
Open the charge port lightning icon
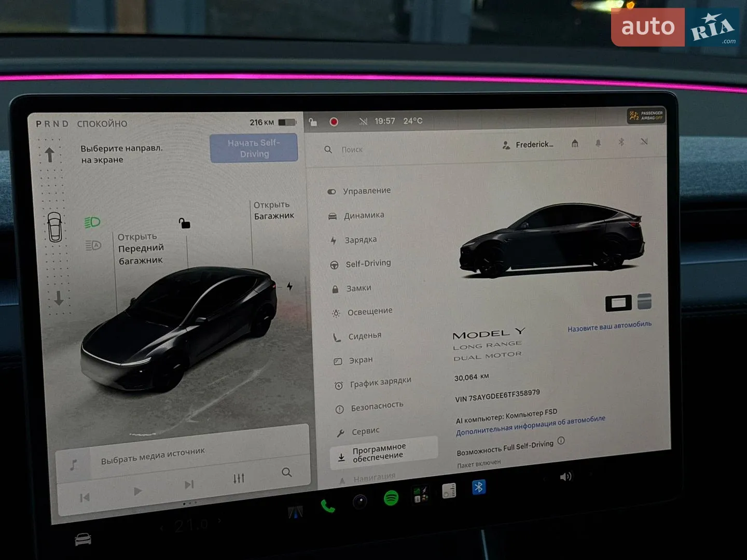tap(289, 286)
